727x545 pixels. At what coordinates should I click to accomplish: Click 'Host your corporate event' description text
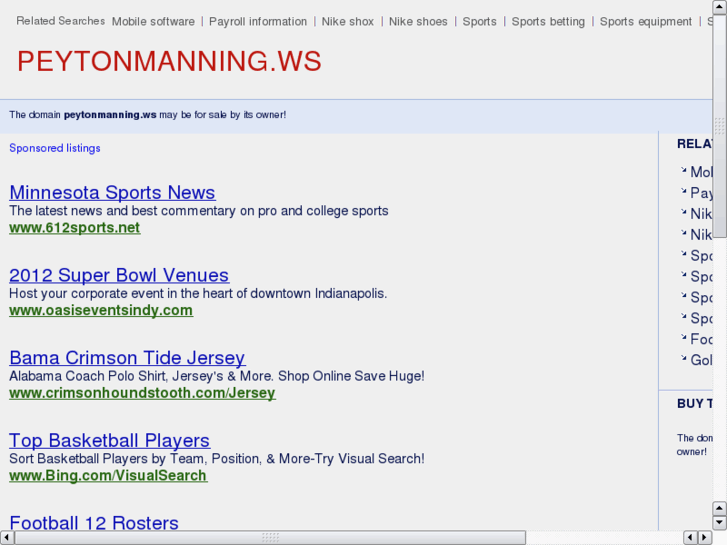(198, 294)
